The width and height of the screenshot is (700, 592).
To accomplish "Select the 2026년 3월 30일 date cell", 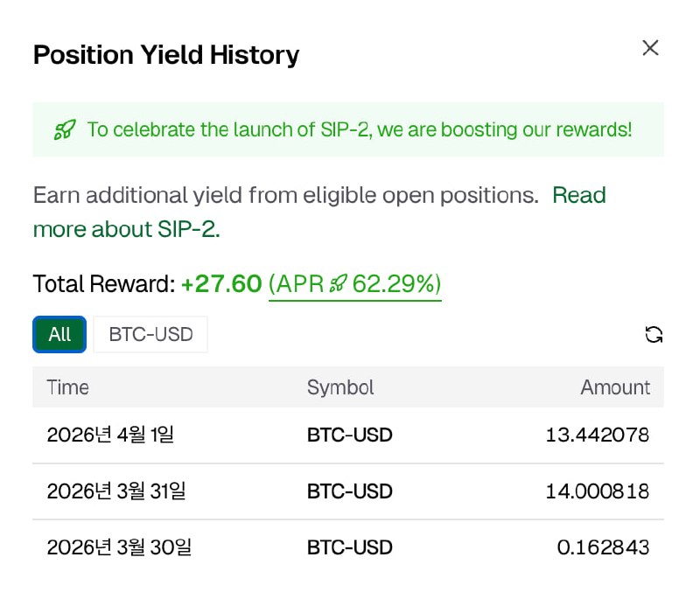I will pyautogui.click(x=119, y=548).
